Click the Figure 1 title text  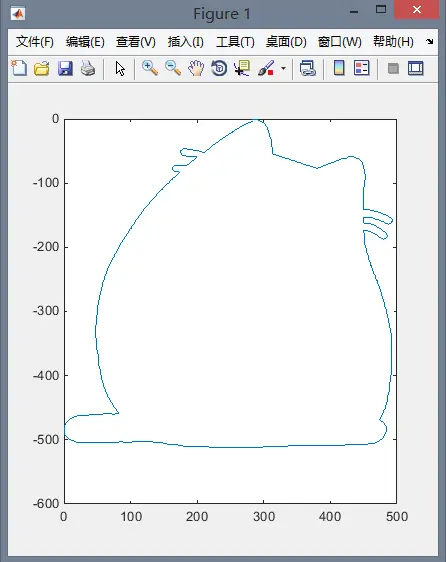tap(222, 14)
